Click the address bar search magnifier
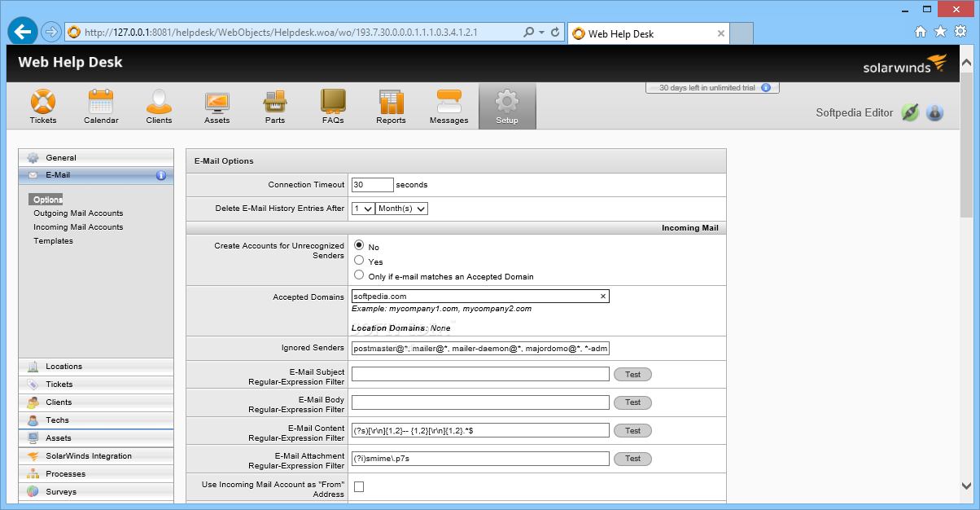This screenshot has width=980, height=510. [529, 33]
